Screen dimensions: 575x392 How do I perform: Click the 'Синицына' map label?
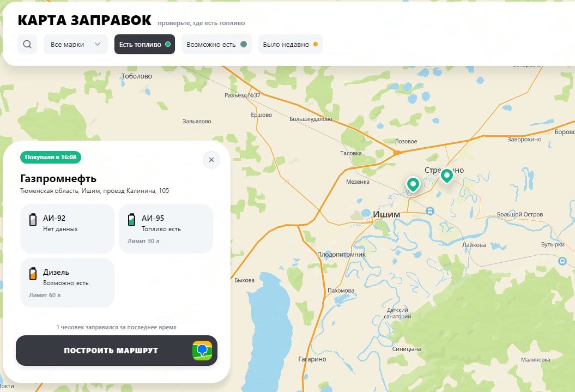point(406,349)
